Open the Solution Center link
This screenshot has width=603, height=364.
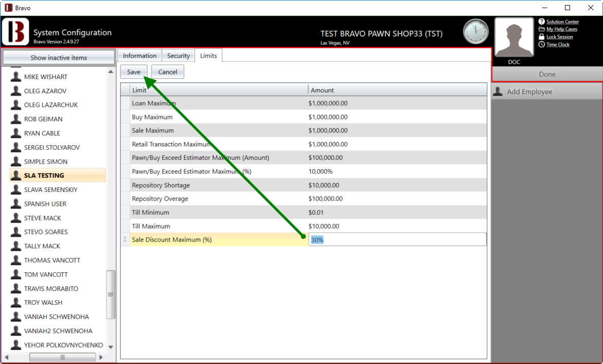pyautogui.click(x=562, y=22)
